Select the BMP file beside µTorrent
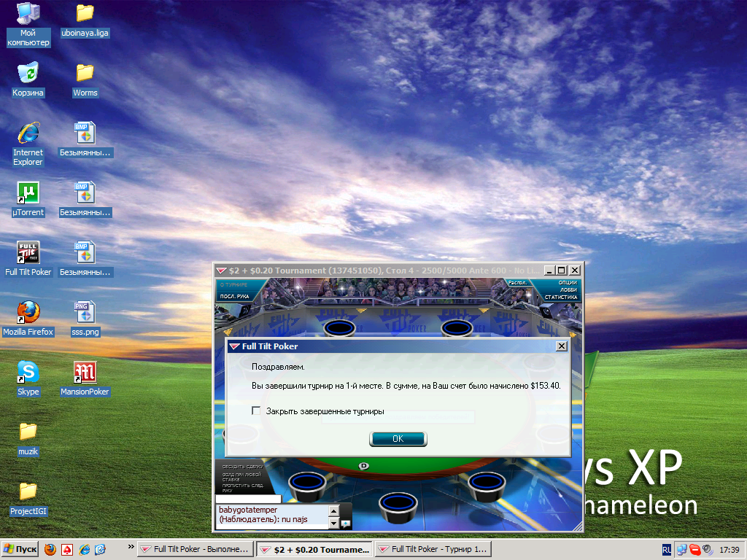Viewport: 747px width, 560px height. tap(85, 199)
